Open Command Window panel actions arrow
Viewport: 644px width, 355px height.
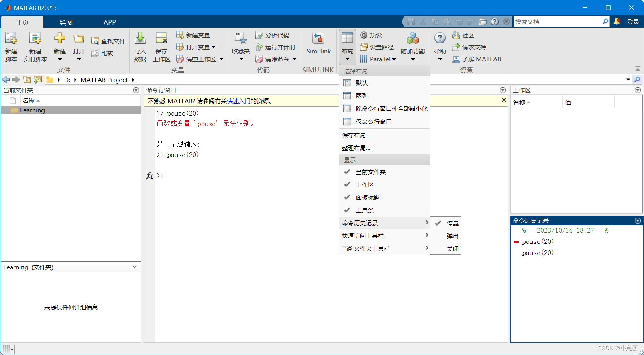[503, 90]
